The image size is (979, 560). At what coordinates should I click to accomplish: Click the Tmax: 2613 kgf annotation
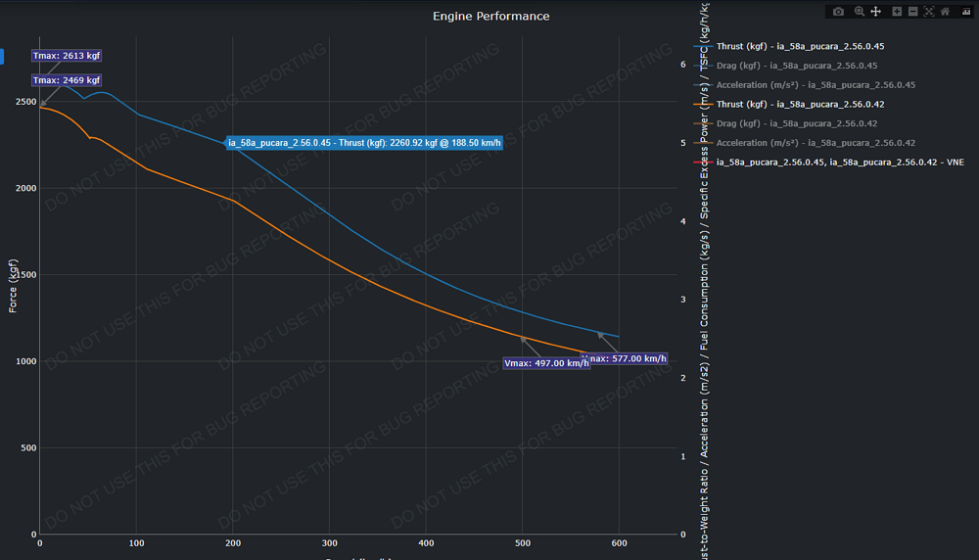click(x=67, y=56)
